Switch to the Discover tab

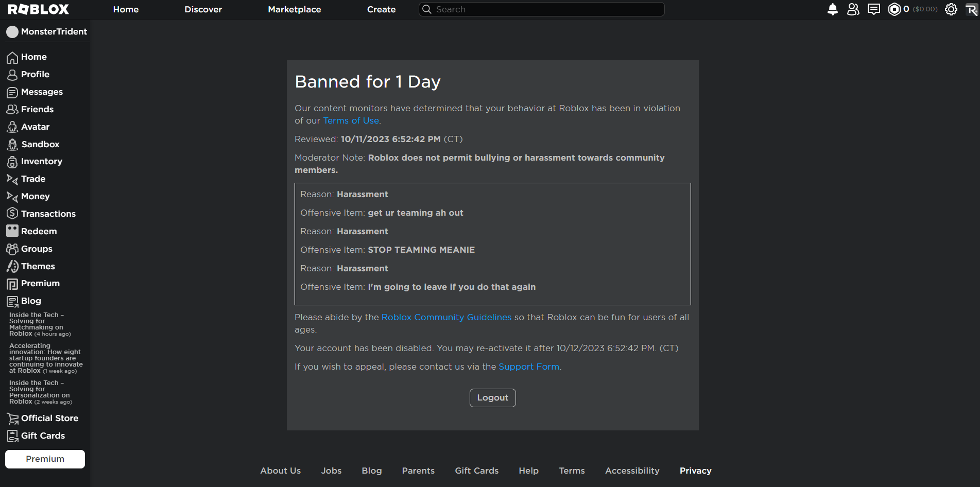point(203,9)
